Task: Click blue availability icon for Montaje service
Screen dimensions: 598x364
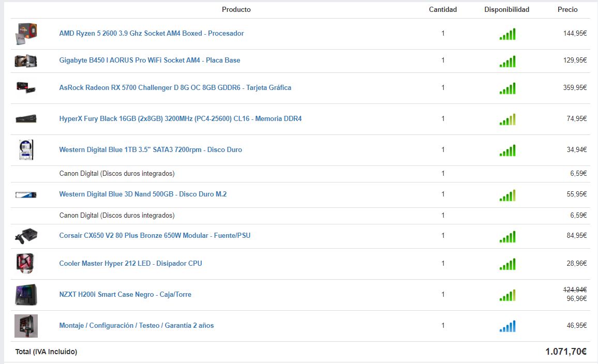Action: [x=507, y=327]
